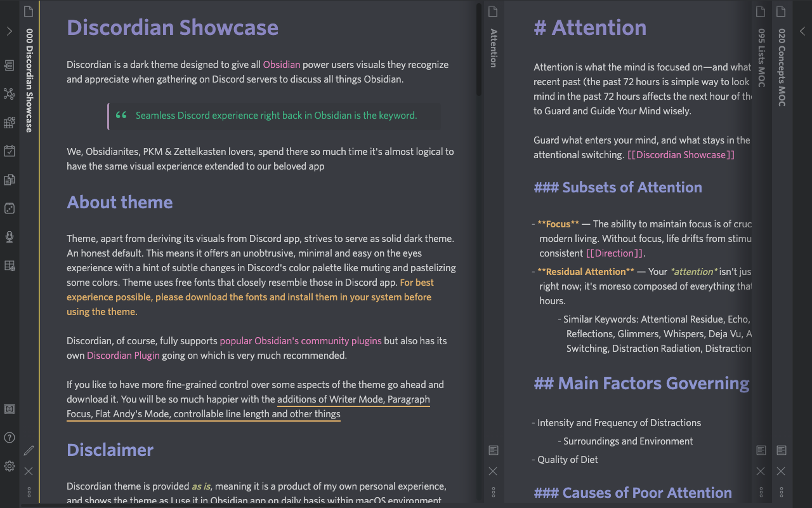This screenshot has width=812, height=508.
Task: Click file icon of Attention pane
Action: point(493,11)
